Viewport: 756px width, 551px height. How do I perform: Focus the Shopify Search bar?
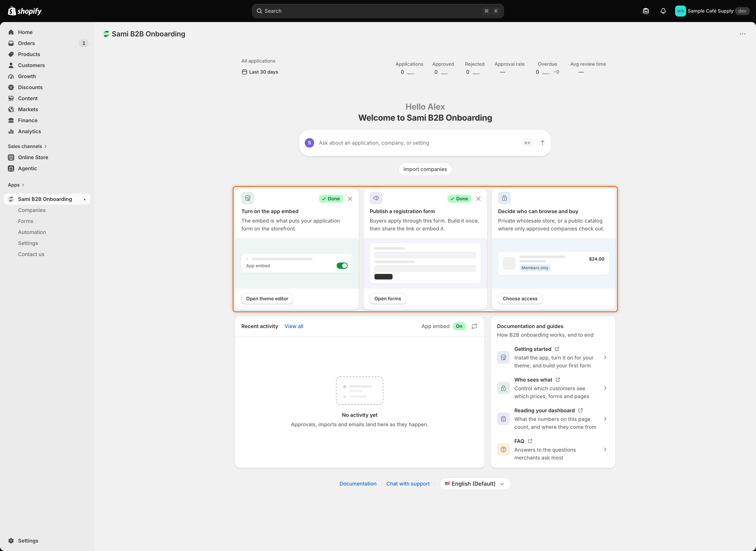click(378, 11)
